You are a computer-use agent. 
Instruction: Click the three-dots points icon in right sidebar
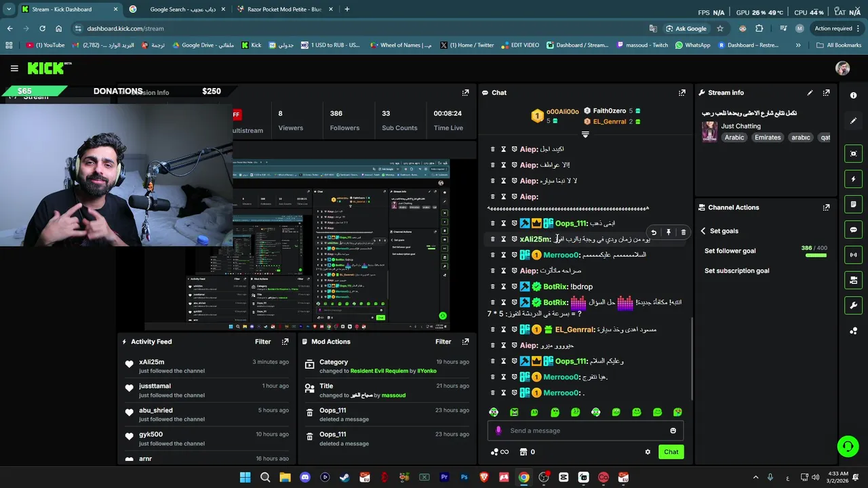tap(853, 331)
